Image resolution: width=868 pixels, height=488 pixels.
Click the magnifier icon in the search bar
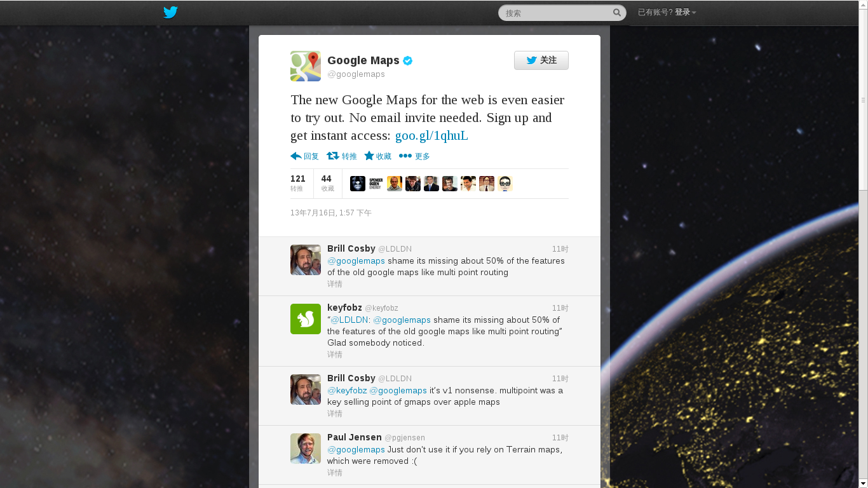tap(616, 12)
